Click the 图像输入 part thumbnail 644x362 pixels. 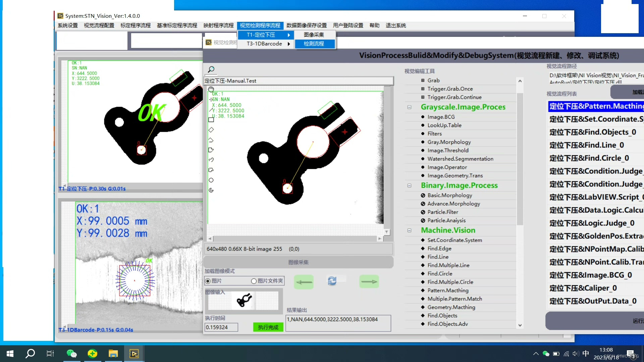tap(244, 300)
